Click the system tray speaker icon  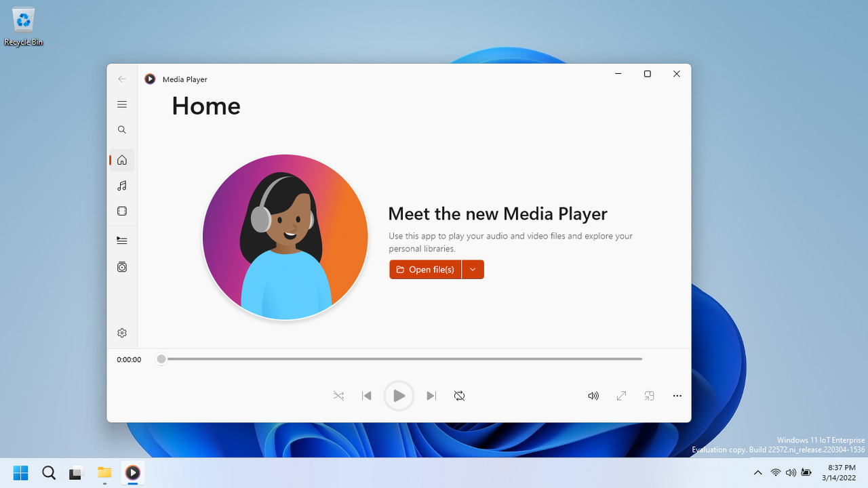pos(791,472)
